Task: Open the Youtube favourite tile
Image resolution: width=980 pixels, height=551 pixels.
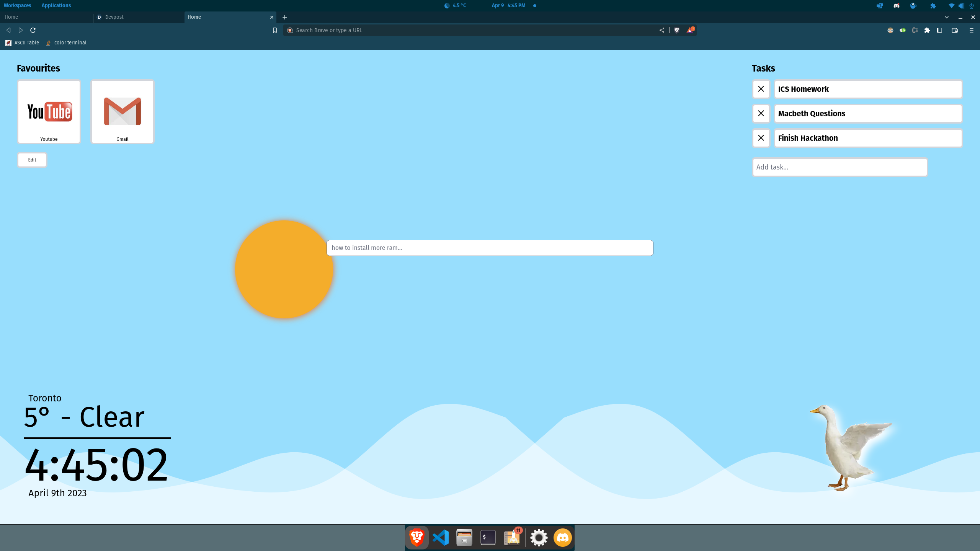Action: click(x=49, y=112)
